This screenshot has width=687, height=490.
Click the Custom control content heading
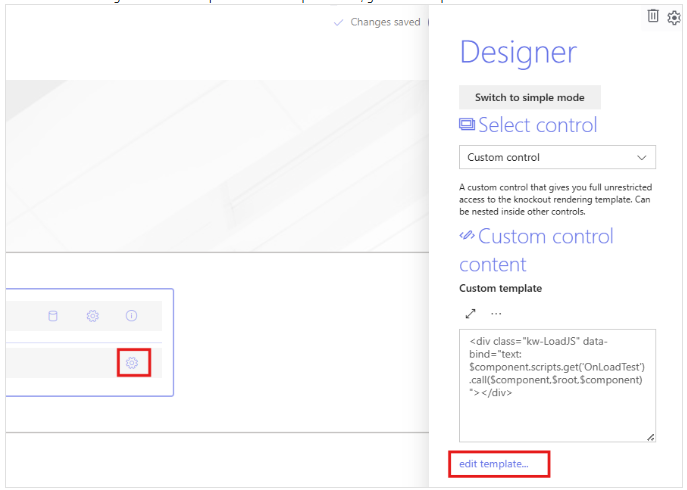[x=536, y=250]
